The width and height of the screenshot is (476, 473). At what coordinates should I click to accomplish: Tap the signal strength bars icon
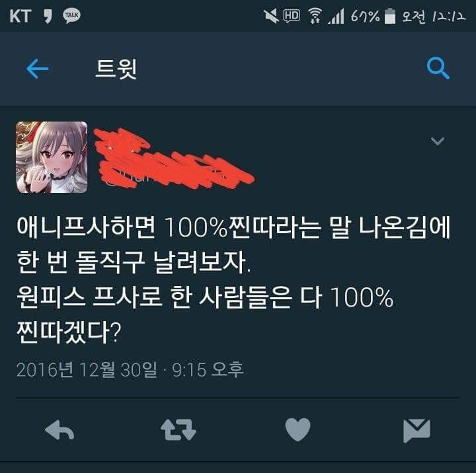[x=337, y=16]
